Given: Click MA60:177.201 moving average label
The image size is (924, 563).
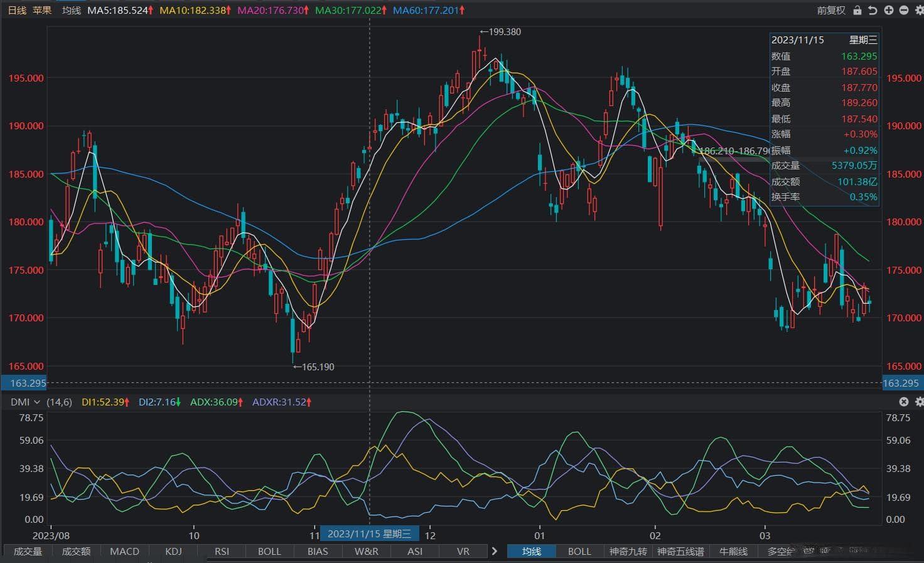Looking at the screenshot, I should click(429, 11).
